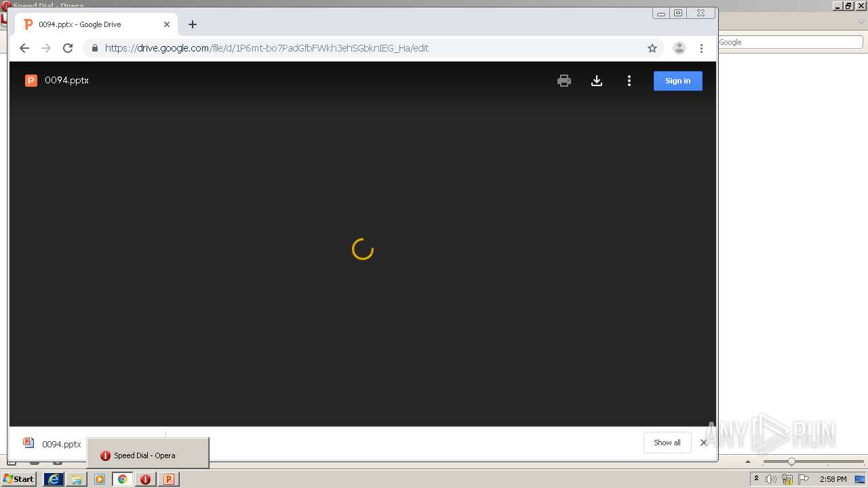The image size is (868, 488).
Task: Click the 0094.pptx title in viewer header
Action: point(66,80)
